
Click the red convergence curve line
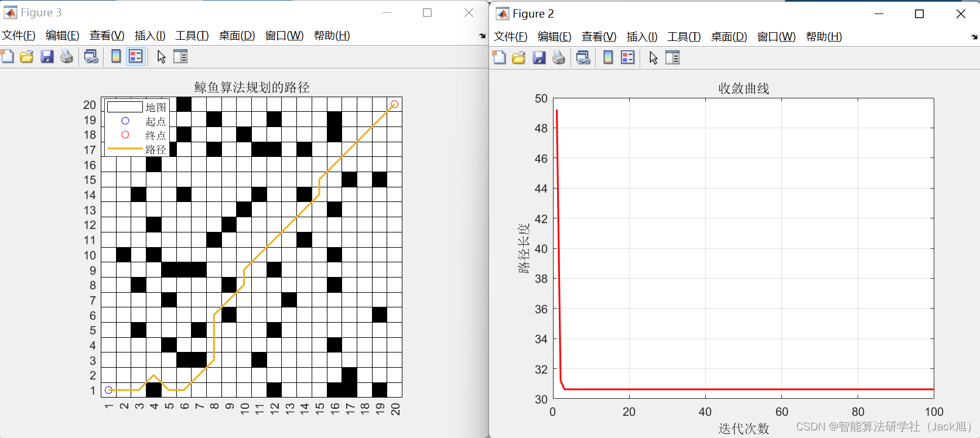pos(744,389)
